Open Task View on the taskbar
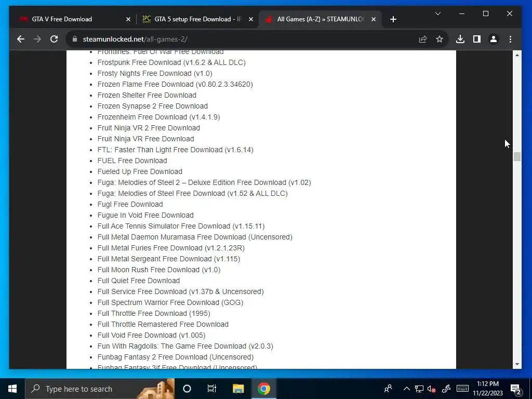Viewport: 532px width, 399px height. click(212, 389)
